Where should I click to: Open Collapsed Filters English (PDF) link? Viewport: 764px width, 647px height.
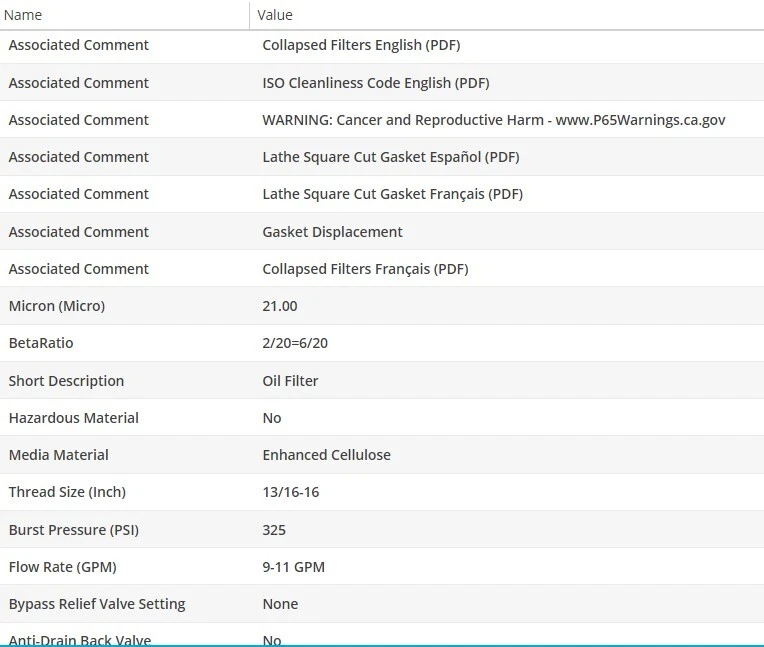point(361,45)
